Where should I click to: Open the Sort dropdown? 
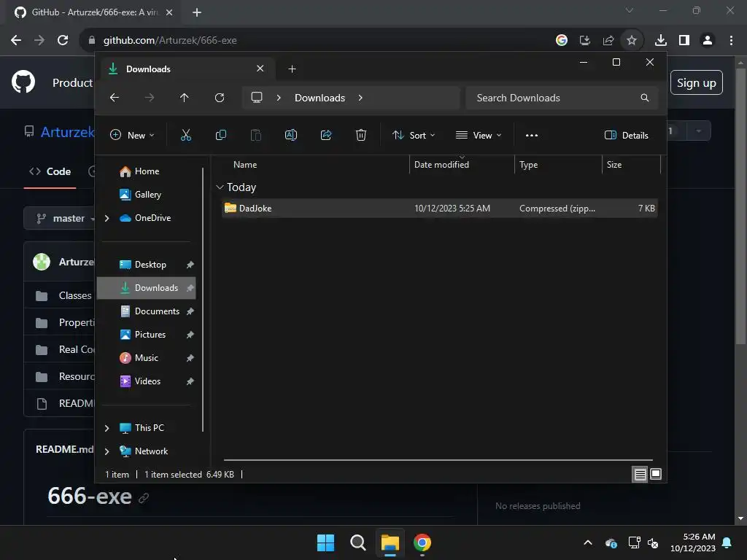point(414,135)
